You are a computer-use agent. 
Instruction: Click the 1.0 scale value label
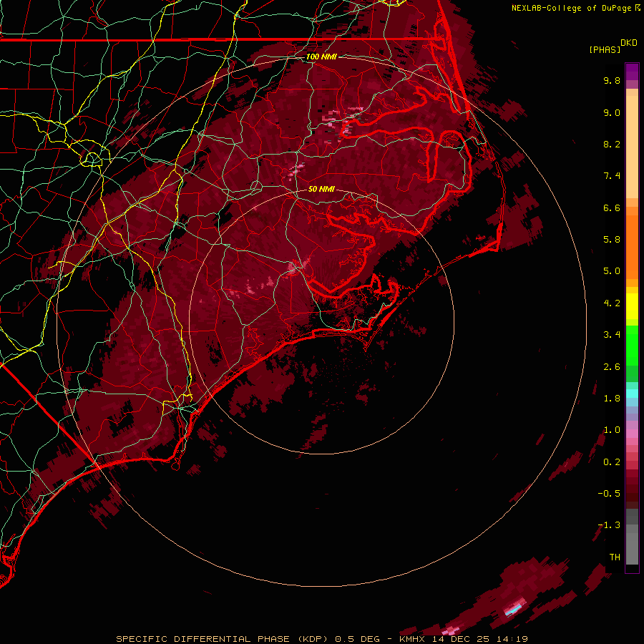pos(612,430)
